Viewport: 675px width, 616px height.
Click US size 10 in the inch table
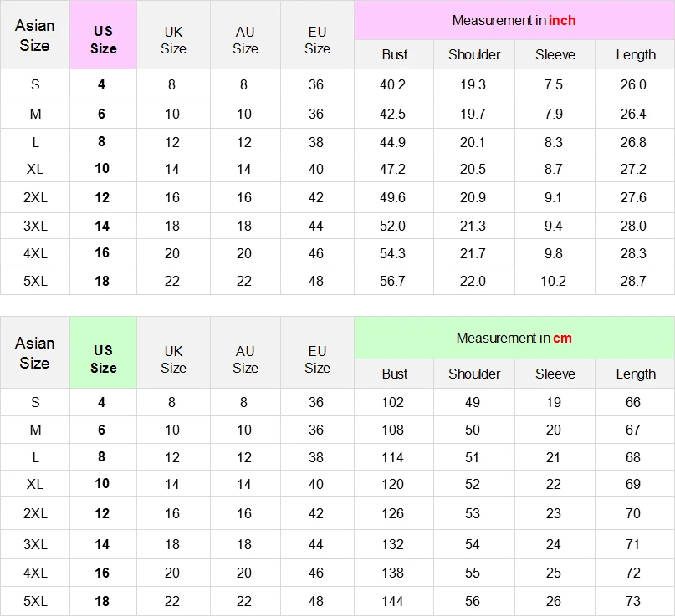(102, 168)
